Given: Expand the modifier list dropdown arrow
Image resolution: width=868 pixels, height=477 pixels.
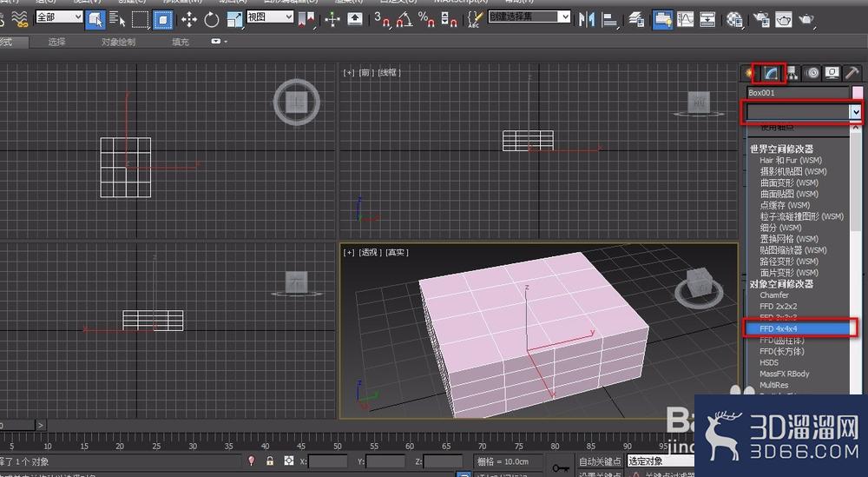Looking at the screenshot, I should [x=856, y=112].
